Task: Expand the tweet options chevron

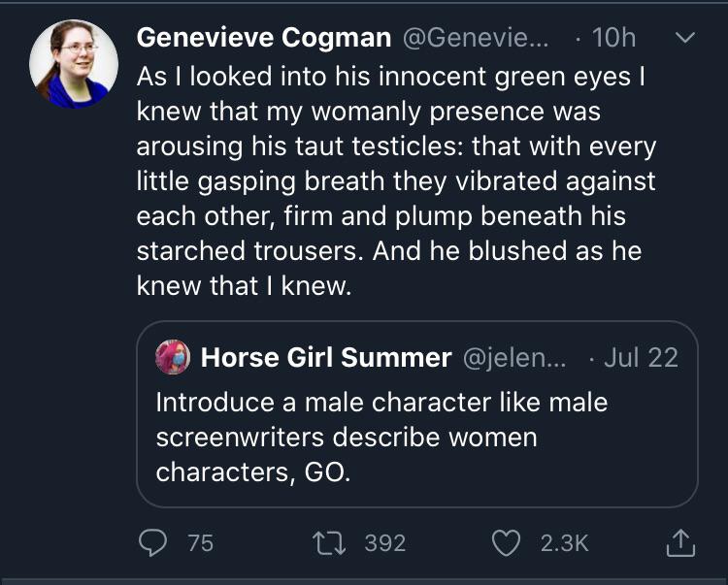Action: (x=685, y=37)
